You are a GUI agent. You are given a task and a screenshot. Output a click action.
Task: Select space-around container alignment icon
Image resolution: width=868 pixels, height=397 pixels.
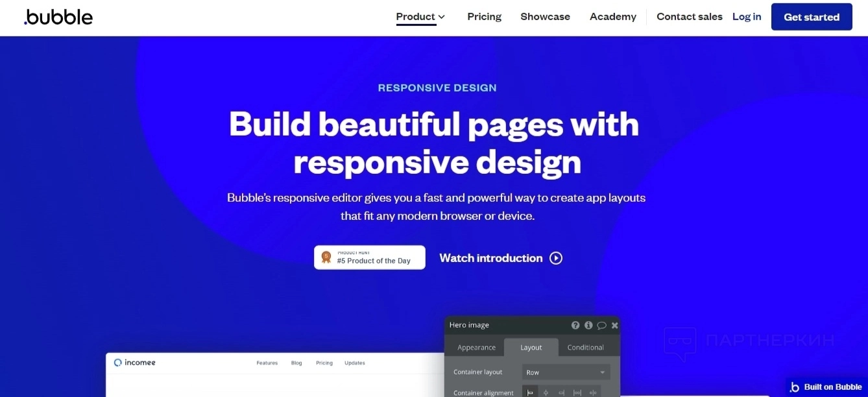click(x=592, y=392)
